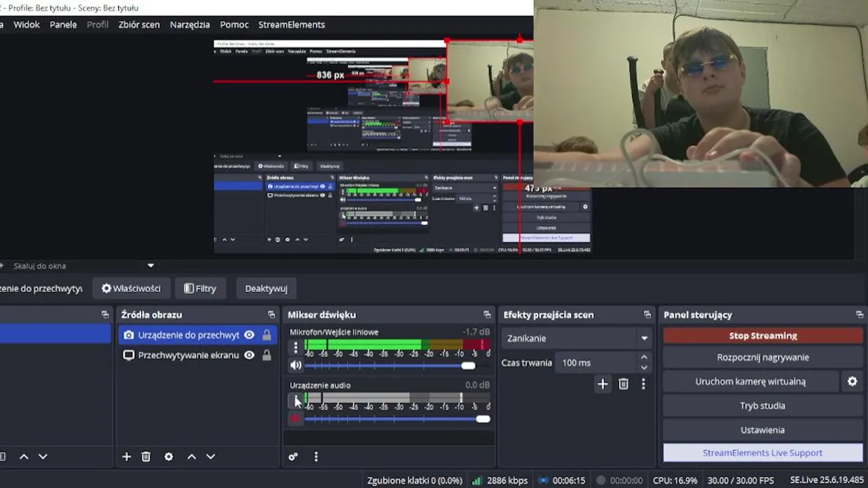The image size is (868, 488).
Task: Delete the selected source with trash icon
Action: (146, 457)
